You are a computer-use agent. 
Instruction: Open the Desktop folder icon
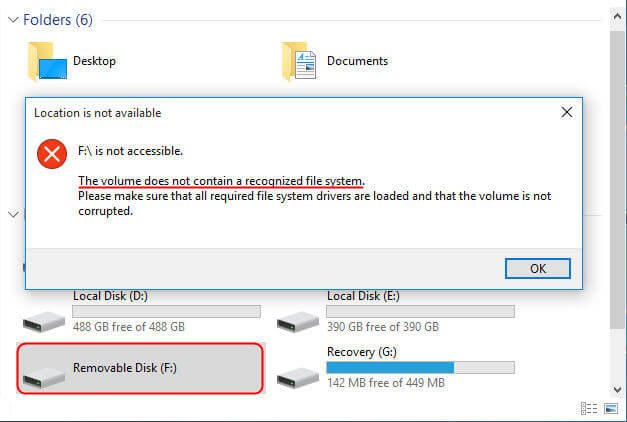47,62
